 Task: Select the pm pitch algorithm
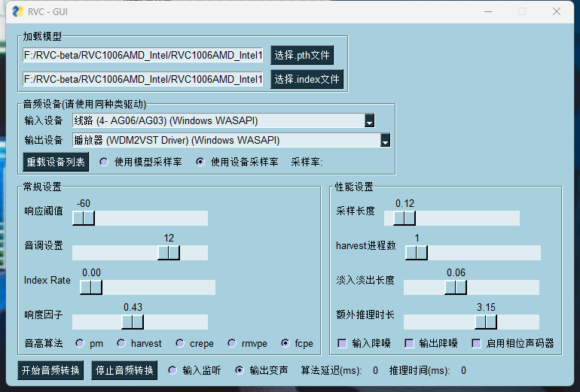(x=80, y=344)
